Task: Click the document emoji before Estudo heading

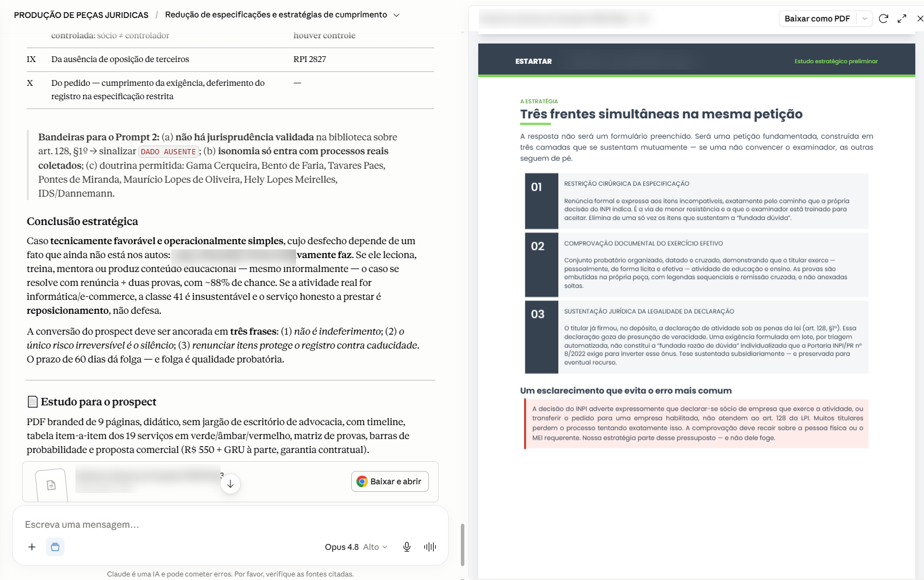Action: click(33, 401)
